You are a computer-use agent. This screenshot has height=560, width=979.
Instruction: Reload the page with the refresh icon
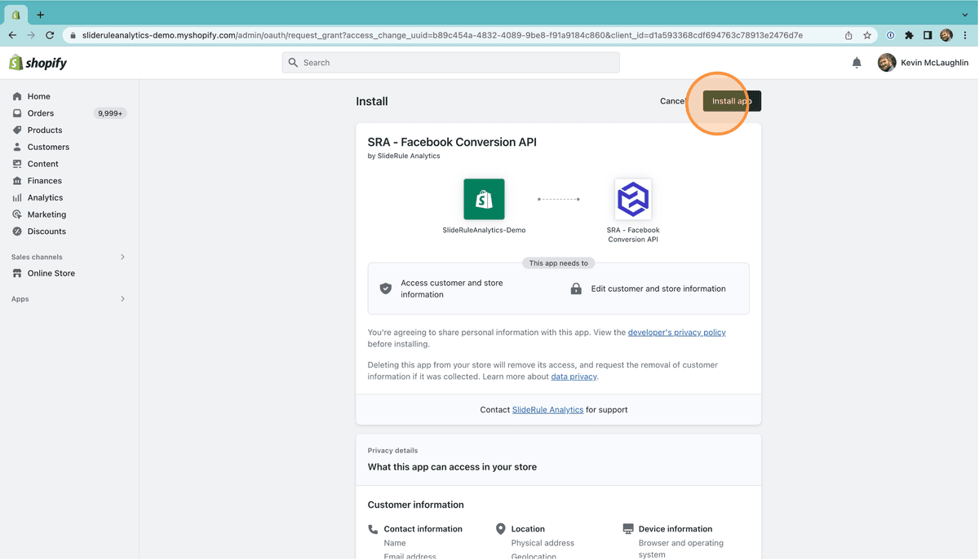click(x=50, y=35)
